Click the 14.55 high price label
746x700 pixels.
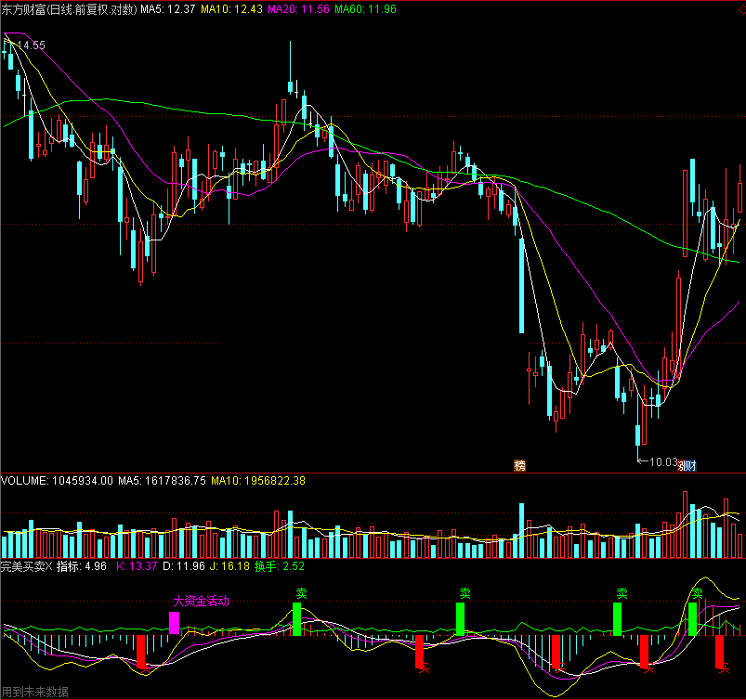tap(31, 45)
